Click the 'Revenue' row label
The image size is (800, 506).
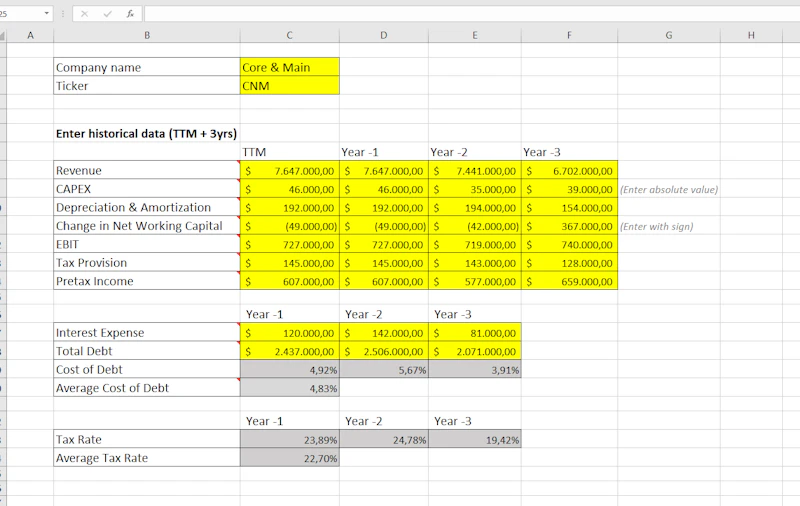(x=147, y=170)
